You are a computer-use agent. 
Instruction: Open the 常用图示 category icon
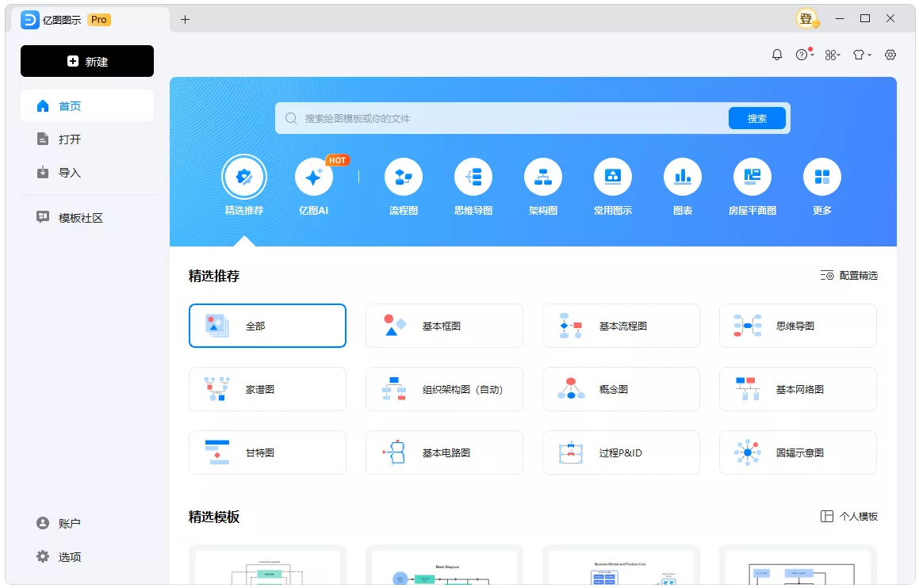[613, 177]
